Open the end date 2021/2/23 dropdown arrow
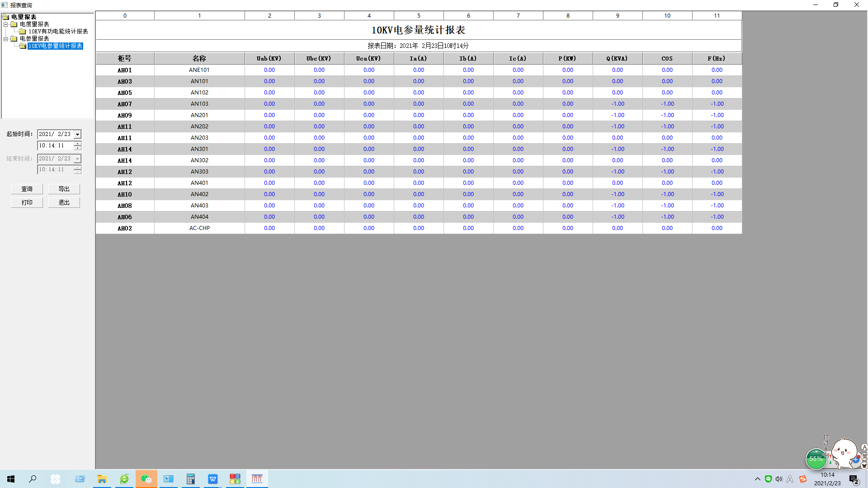 coord(77,159)
